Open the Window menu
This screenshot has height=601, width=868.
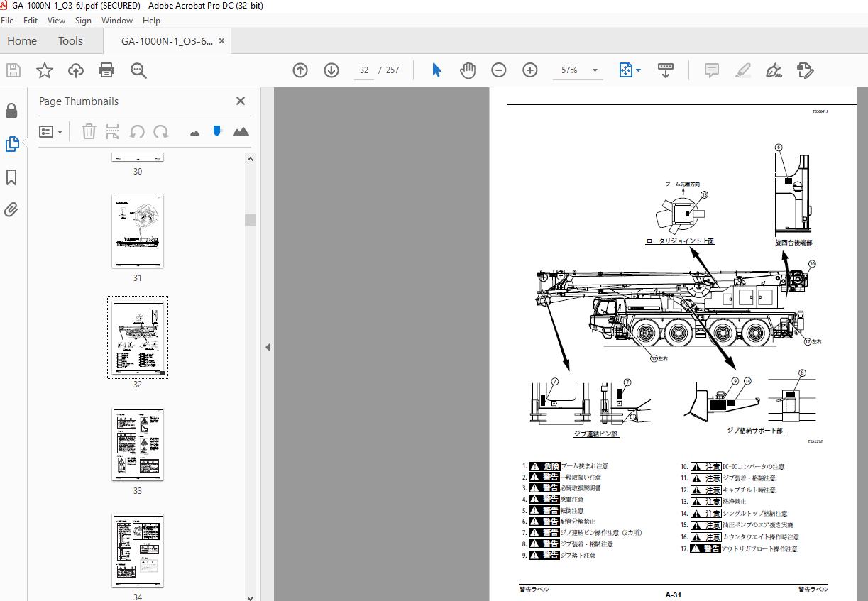[117, 21]
